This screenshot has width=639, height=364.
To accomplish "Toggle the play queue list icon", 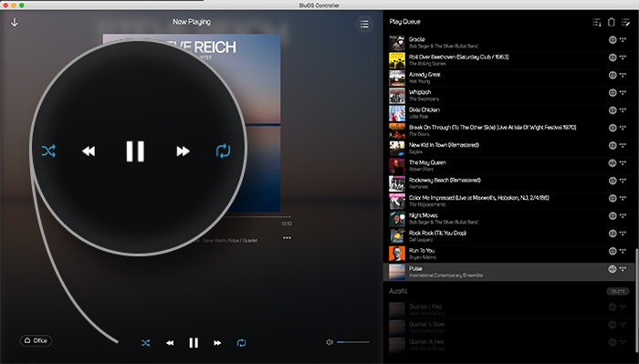I will pos(364,24).
